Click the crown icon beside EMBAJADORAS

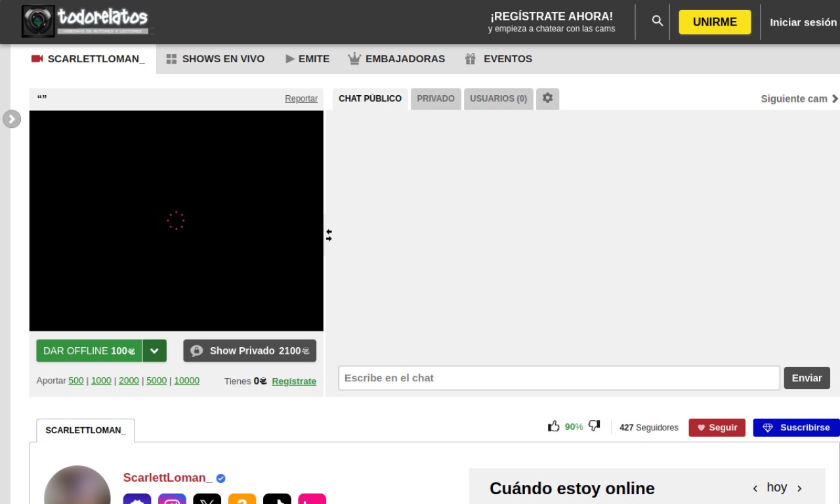point(354,58)
